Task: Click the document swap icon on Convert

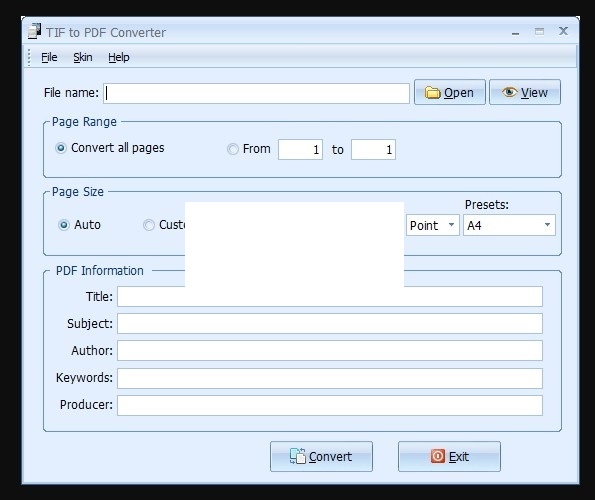Action: pyautogui.click(x=298, y=456)
